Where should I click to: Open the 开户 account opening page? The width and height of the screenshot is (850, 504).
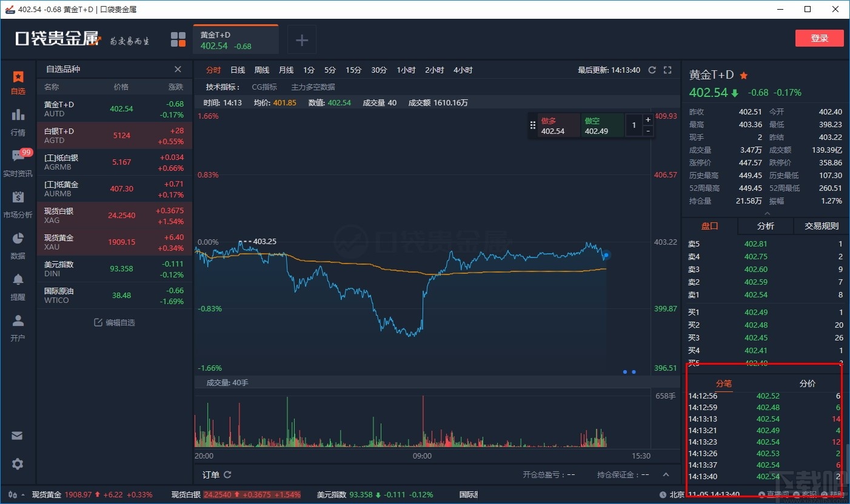(x=18, y=327)
